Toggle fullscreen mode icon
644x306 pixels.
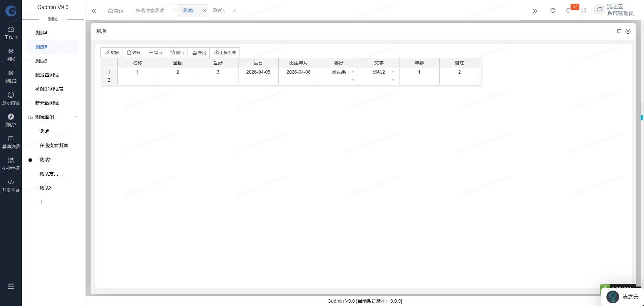pyautogui.click(x=584, y=10)
